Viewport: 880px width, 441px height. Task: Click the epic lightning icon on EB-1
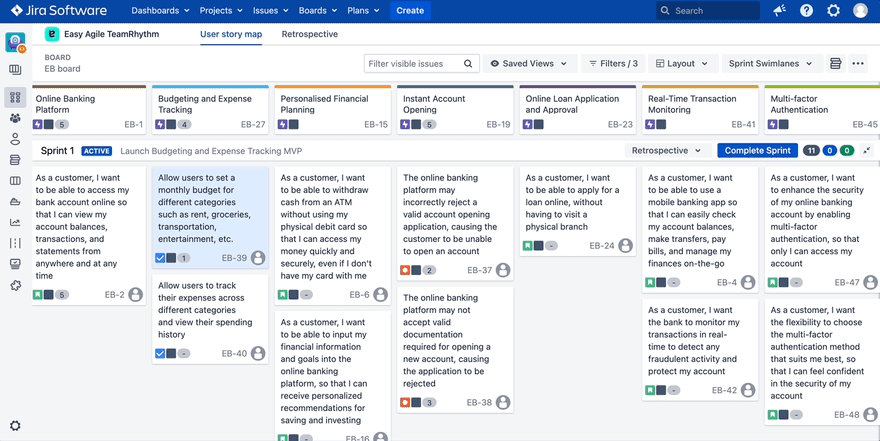click(38, 125)
